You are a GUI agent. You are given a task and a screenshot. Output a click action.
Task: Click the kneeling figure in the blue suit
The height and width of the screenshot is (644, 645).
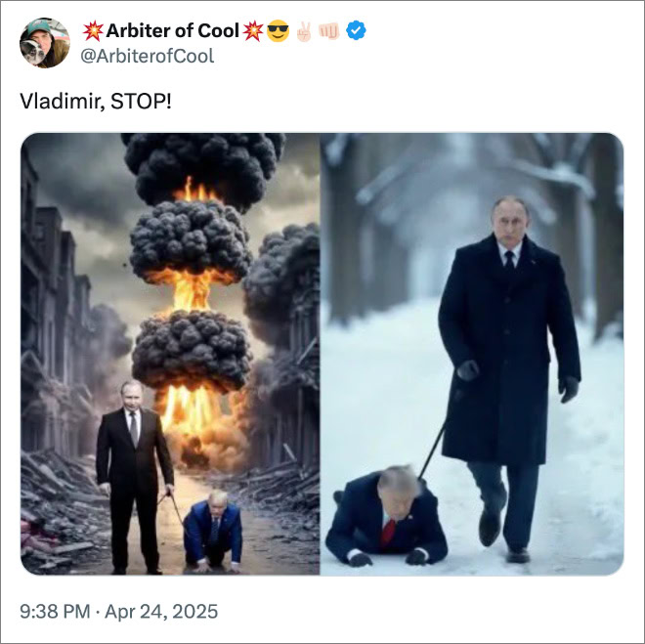[213, 533]
